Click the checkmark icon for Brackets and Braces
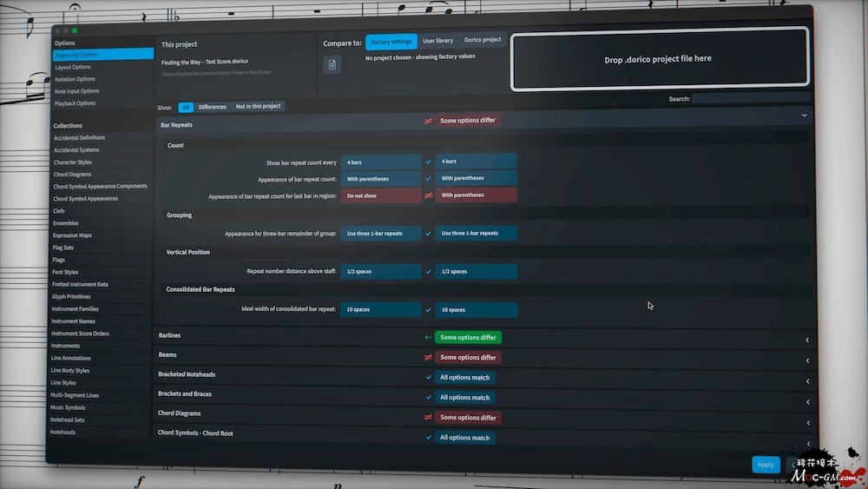Viewport: 868px width, 489px height. tap(428, 397)
